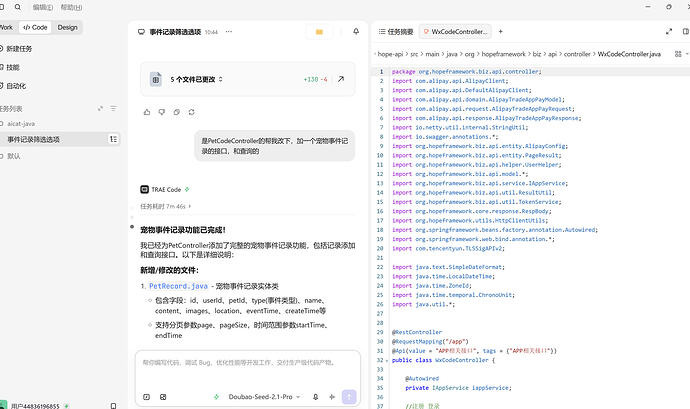
Task: Open Doubao-Seed-2.1-Pro model dropdown
Action: pos(264,397)
